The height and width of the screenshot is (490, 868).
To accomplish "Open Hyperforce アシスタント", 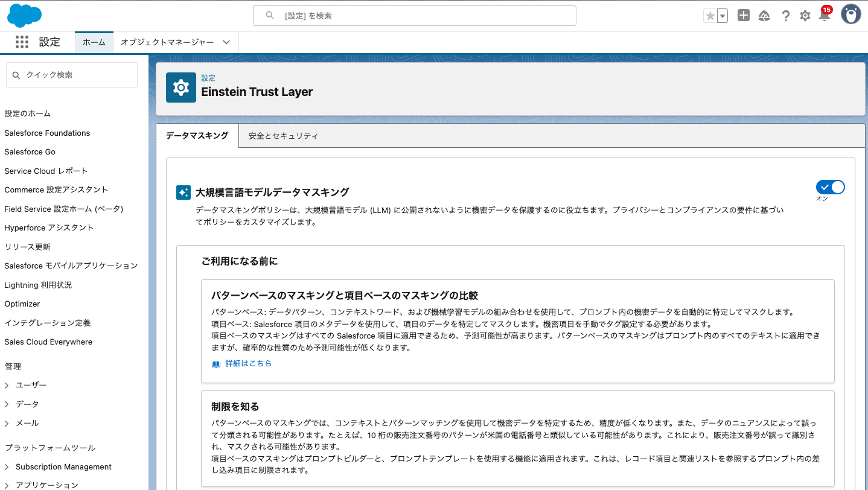I will pyautogui.click(x=49, y=227).
